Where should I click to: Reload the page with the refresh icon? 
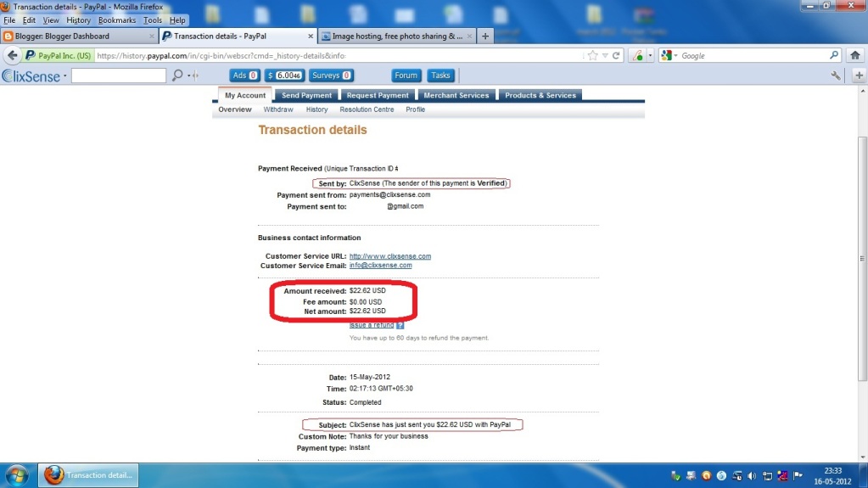[x=615, y=55]
